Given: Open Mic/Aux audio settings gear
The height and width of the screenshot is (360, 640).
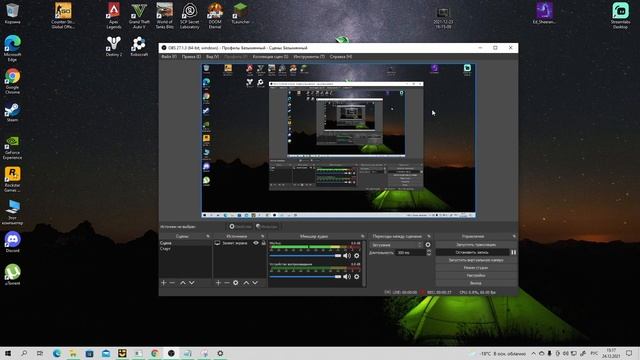Looking at the screenshot, I should 357,256.
